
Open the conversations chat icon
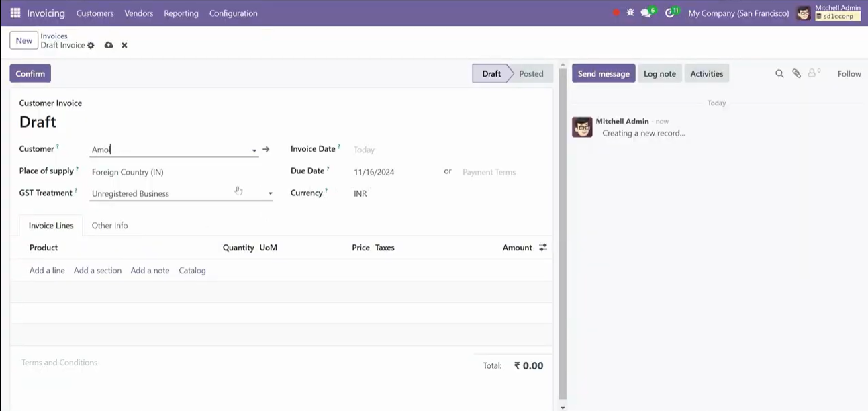click(646, 13)
